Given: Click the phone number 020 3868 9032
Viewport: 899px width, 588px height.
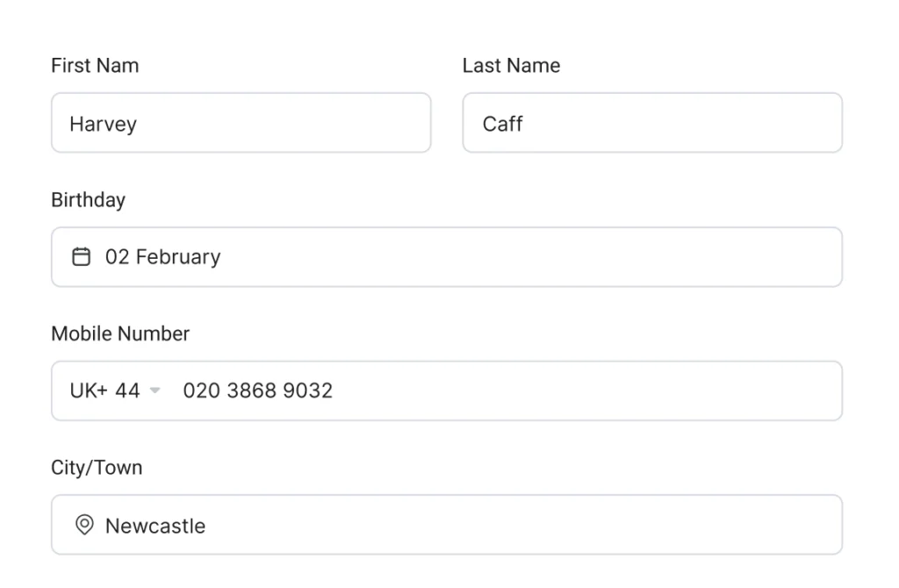Looking at the screenshot, I should 258,391.
